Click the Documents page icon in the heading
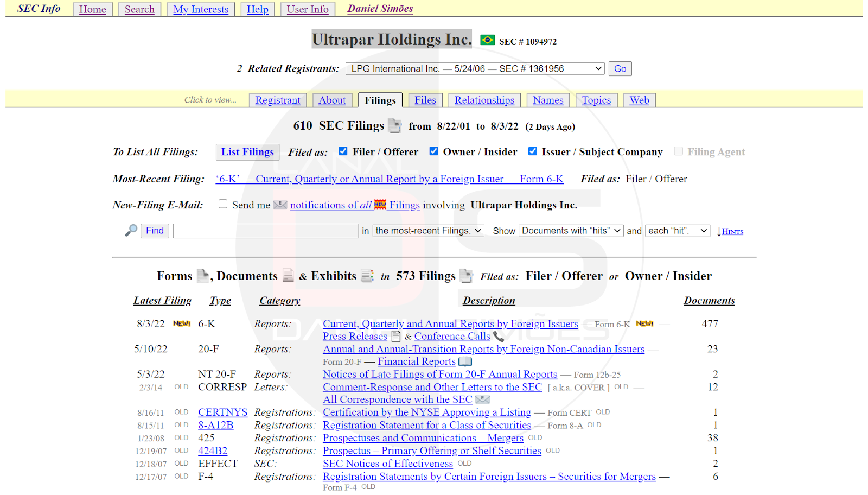This screenshot has height=495, width=868. pyautogui.click(x=288, y=276)
